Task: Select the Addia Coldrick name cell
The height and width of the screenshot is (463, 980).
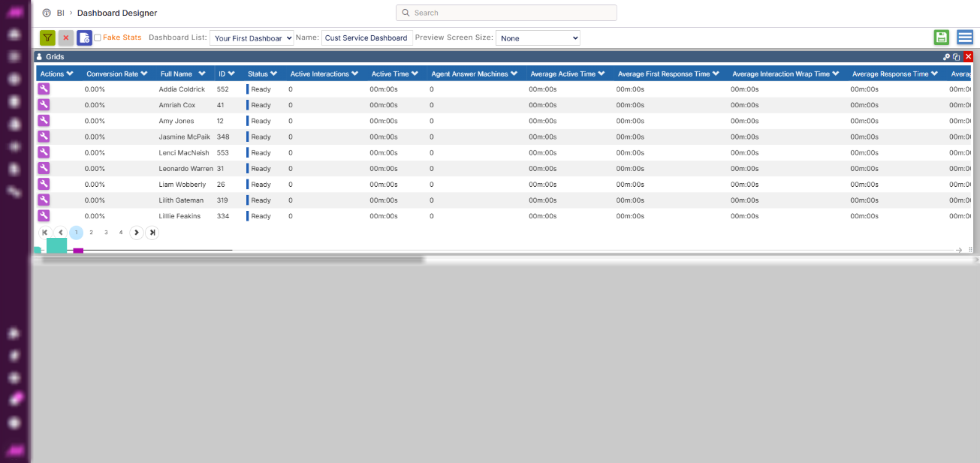Action: pyautogui.click(x=182, y=89)
